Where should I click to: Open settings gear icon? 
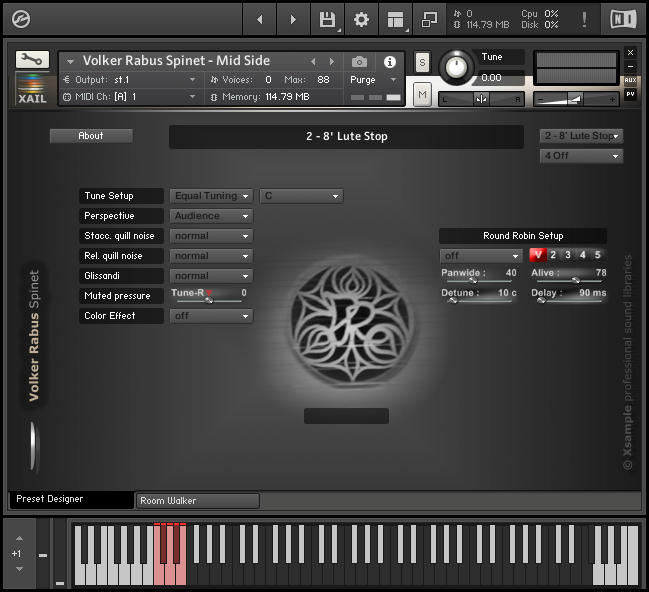[x=361, y=19]
